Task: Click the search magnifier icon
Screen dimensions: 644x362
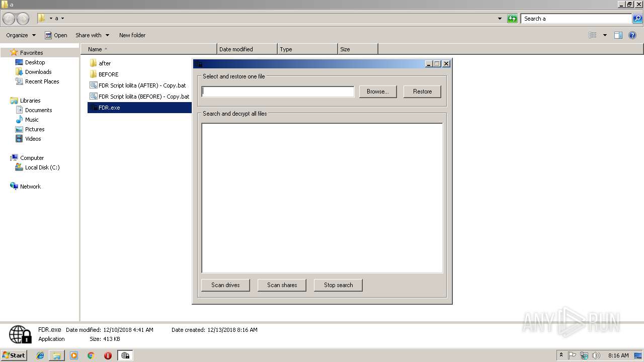Action: [637, 19]
